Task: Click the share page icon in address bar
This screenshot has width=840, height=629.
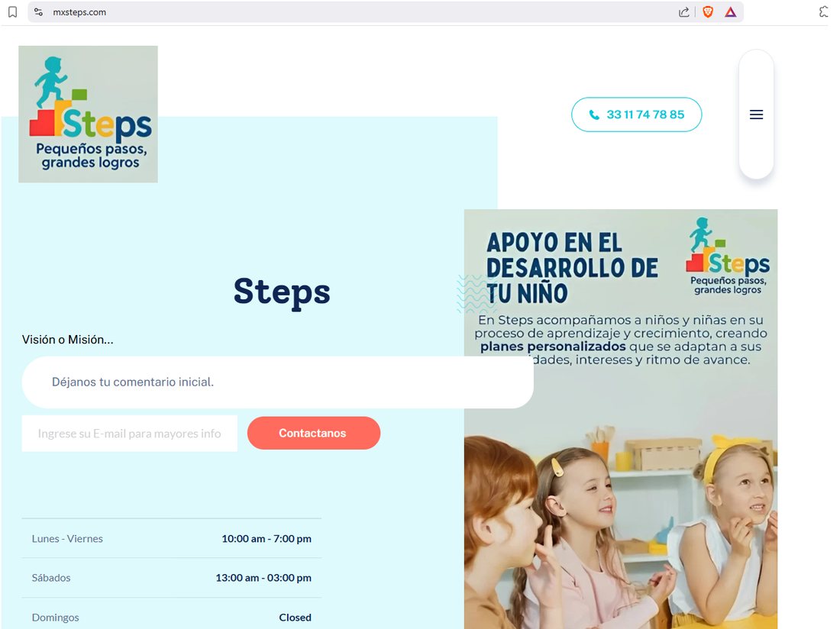Action: pos(683,11)
